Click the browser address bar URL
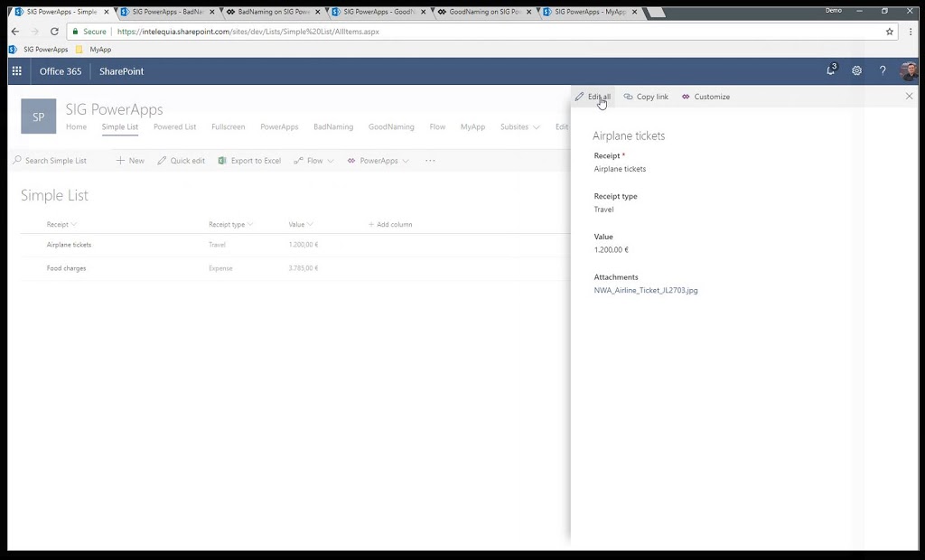 tap(248, 32)
